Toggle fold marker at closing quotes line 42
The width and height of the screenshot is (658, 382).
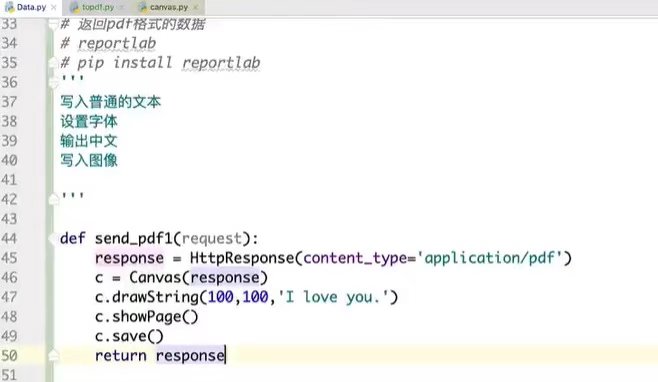(53, 199)
